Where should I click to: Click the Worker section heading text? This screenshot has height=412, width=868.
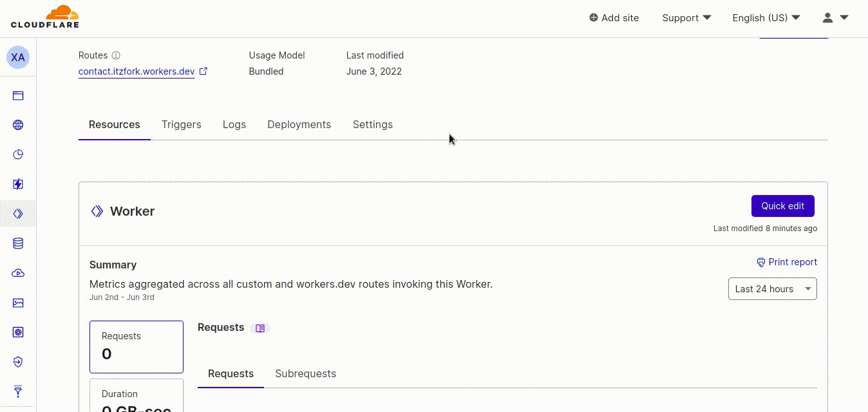coord(133,211)
